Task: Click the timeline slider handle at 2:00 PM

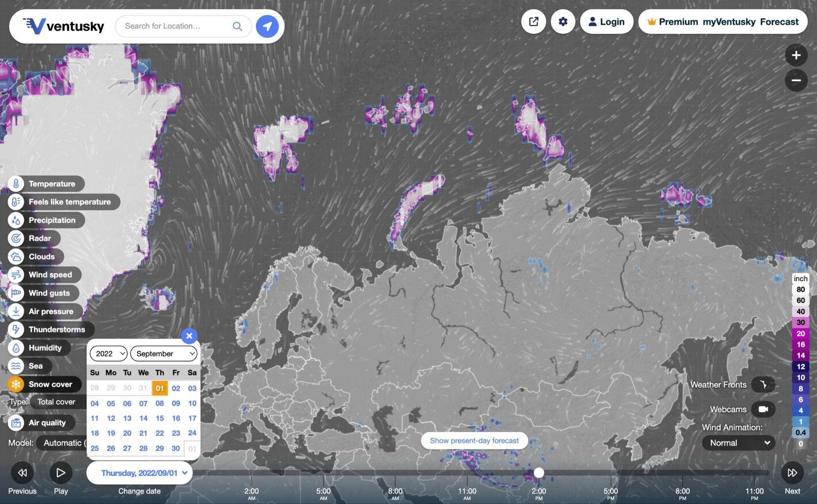Action: 539,473
